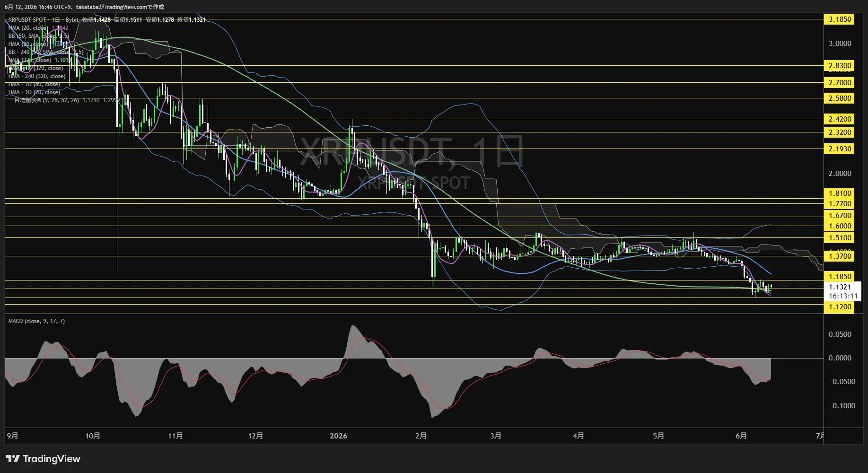Click the 3.0000 price axis value
Image resolution: width=868 pixels, height=473 pixels.
(x=840, y=44)
